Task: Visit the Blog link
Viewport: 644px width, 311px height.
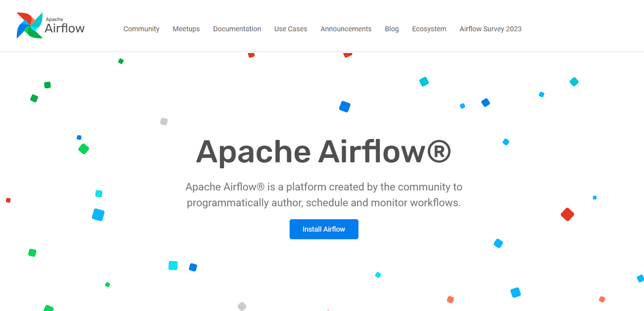Action: click(x=392, y=29)
